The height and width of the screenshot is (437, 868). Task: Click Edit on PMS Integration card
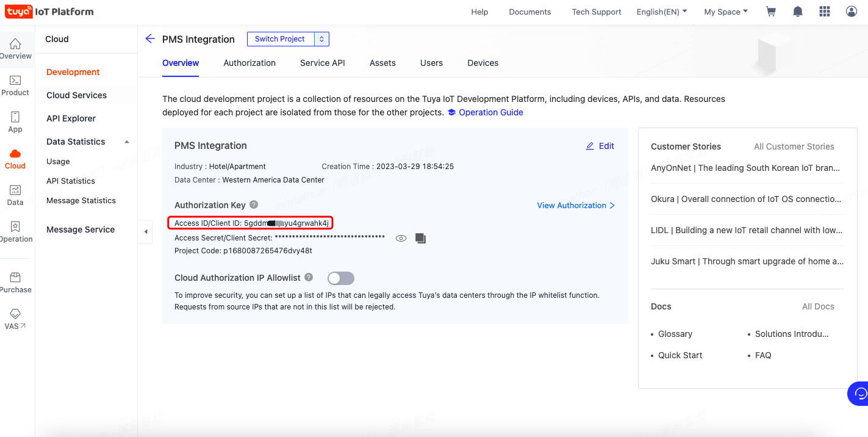click(600, 146)
